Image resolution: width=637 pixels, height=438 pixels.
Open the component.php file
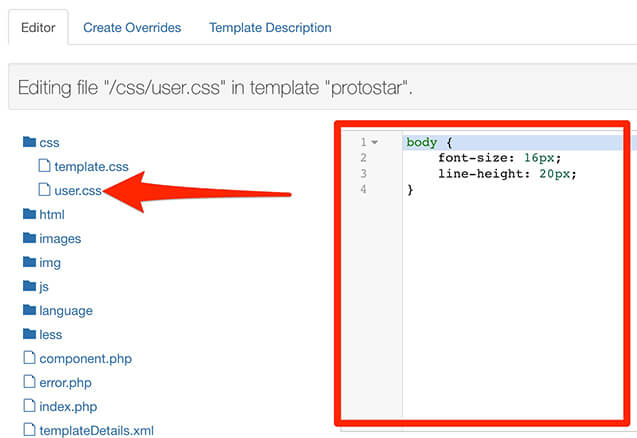tap(85, 359)
